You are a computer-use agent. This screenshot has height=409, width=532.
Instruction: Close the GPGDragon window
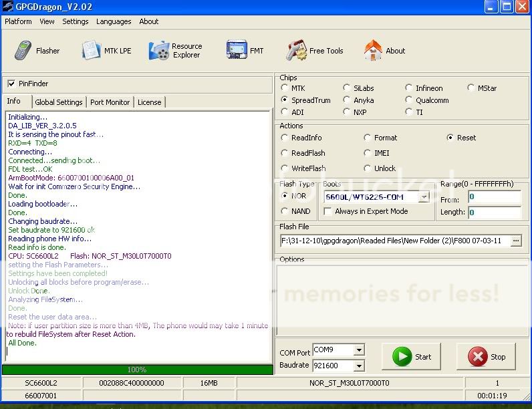[x=523, y=7]
